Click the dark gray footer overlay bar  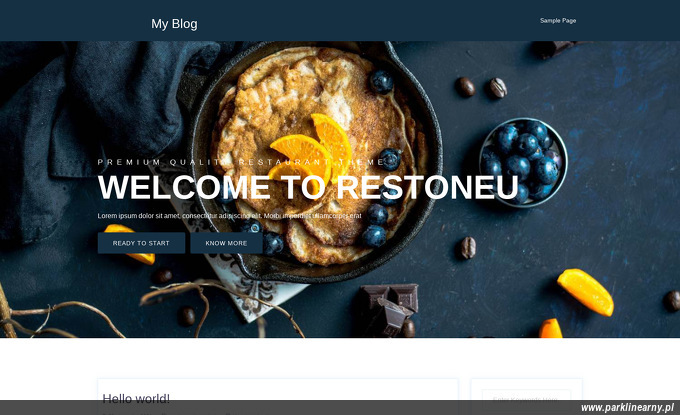tap(340, 408)
